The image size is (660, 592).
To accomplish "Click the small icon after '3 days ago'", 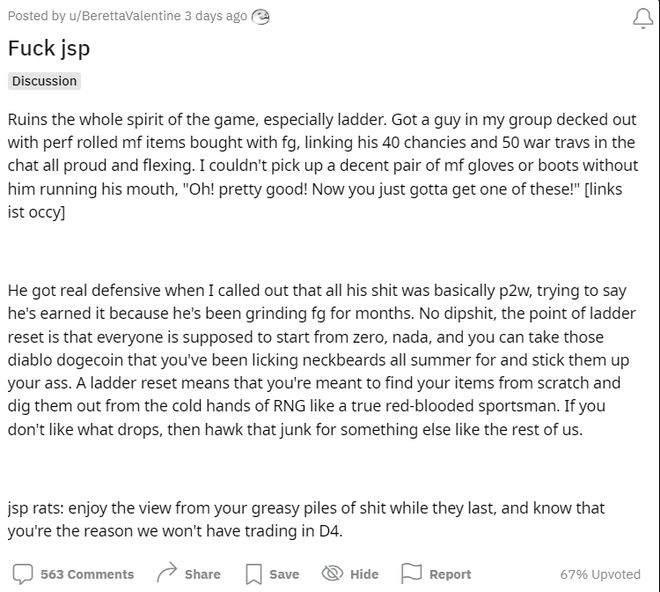I will [x=261, y=17].
